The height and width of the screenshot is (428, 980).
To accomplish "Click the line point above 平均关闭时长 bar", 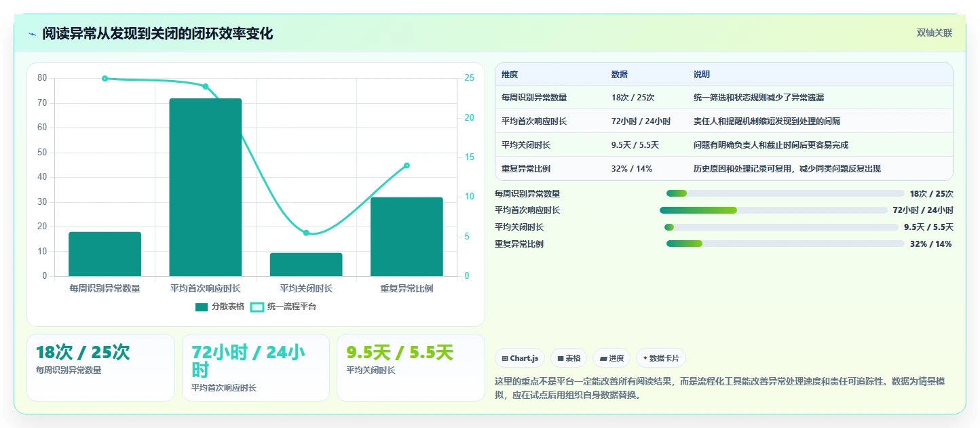I will click(306, 233).
